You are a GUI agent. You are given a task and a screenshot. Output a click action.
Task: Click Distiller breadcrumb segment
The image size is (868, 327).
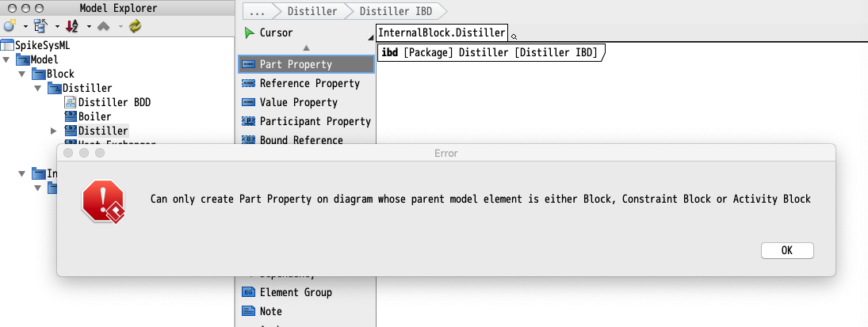312,11
